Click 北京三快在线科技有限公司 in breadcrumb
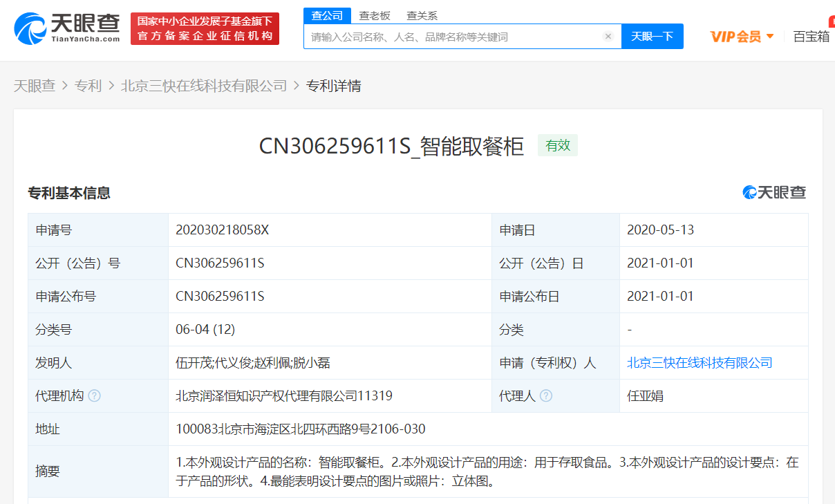Screen dimensions: 835x504 click(x=204, y=86)
